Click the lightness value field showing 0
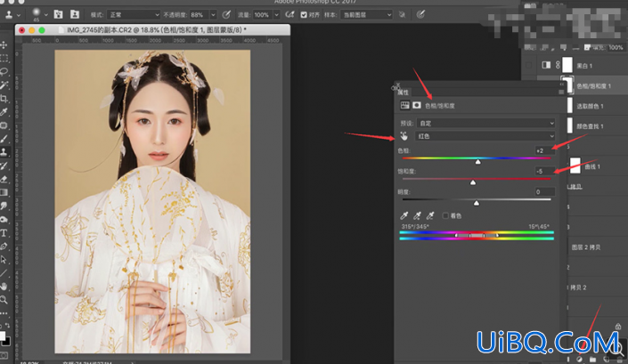 544,192
